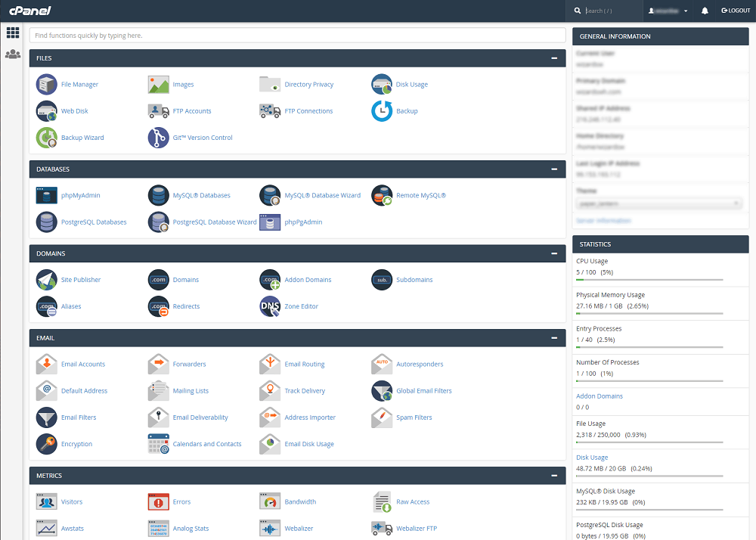This screenshot has height=540, width=756.
Task: Click the Encryption key icon
Action: pyautogui.click(x=47, y=444)
